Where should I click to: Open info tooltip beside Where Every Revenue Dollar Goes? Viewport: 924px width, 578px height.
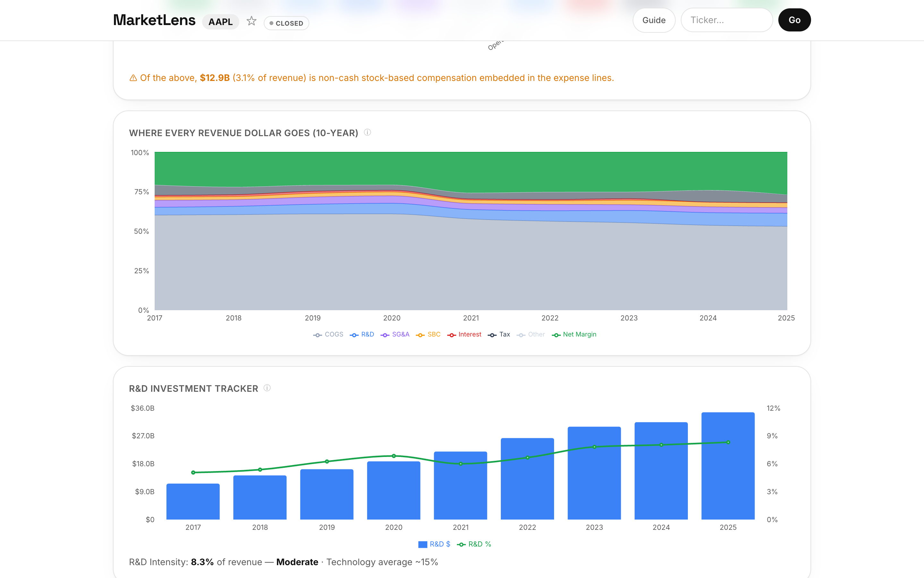(x=367, y=132)
